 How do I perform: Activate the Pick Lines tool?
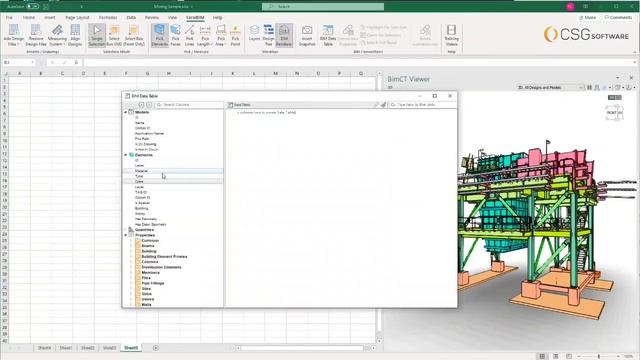[x=189, y=35]
